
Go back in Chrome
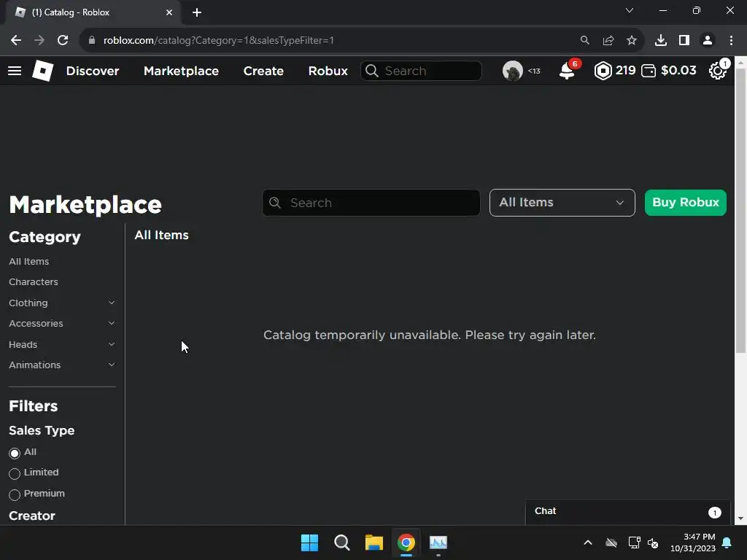click(16, 41)
